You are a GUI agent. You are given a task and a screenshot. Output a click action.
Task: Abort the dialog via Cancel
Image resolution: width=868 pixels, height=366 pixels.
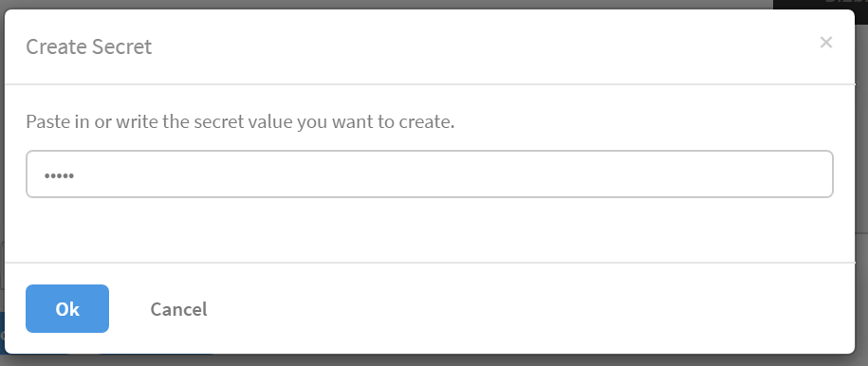click(178, 309)
